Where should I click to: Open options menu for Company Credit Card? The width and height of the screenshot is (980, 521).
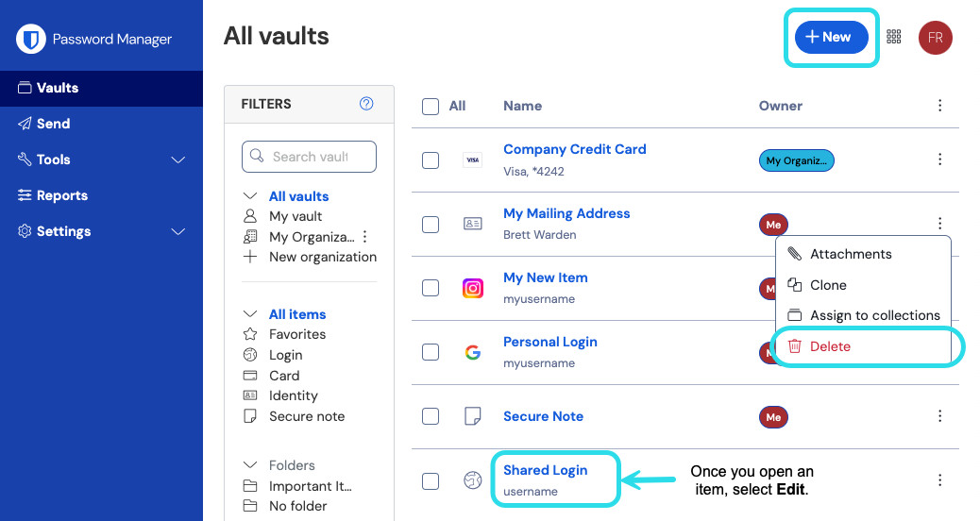[939, 160]
